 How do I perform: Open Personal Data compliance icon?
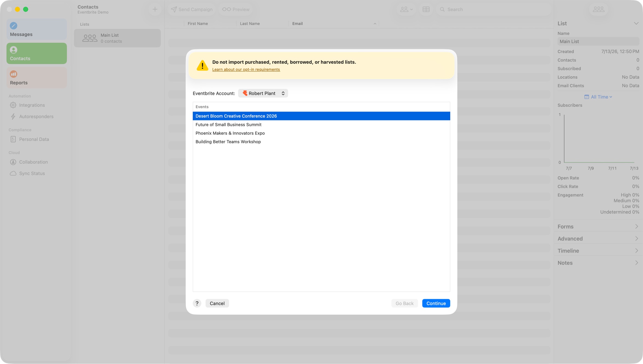tap(13, 139)
